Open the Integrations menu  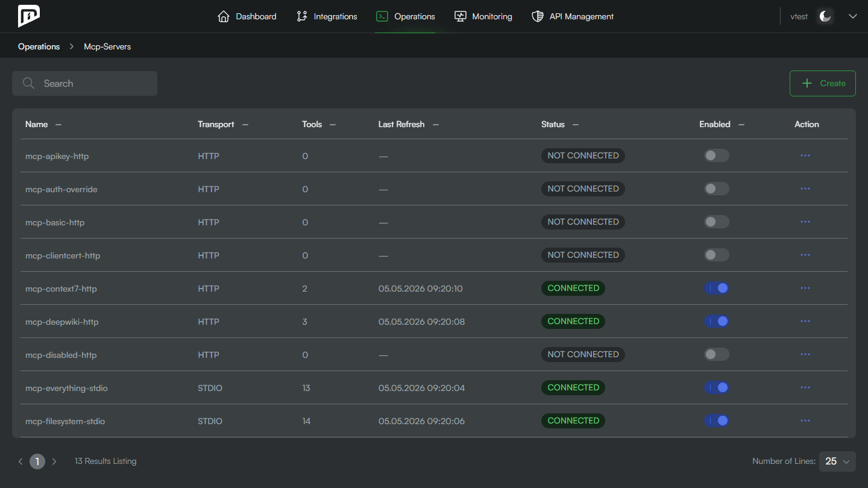pos(327,16)
